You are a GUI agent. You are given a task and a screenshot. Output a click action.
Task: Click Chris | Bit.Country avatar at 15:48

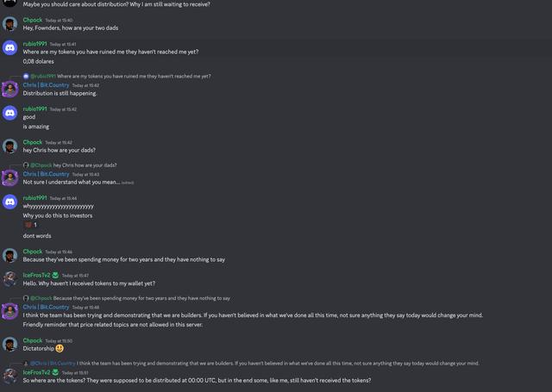tap(9, 311)
